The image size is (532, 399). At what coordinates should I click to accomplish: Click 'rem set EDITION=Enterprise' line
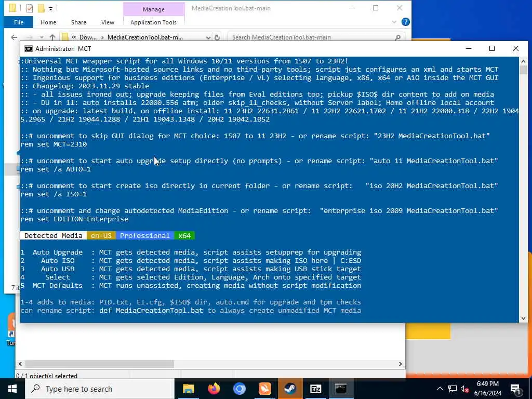tap(74, 219)
